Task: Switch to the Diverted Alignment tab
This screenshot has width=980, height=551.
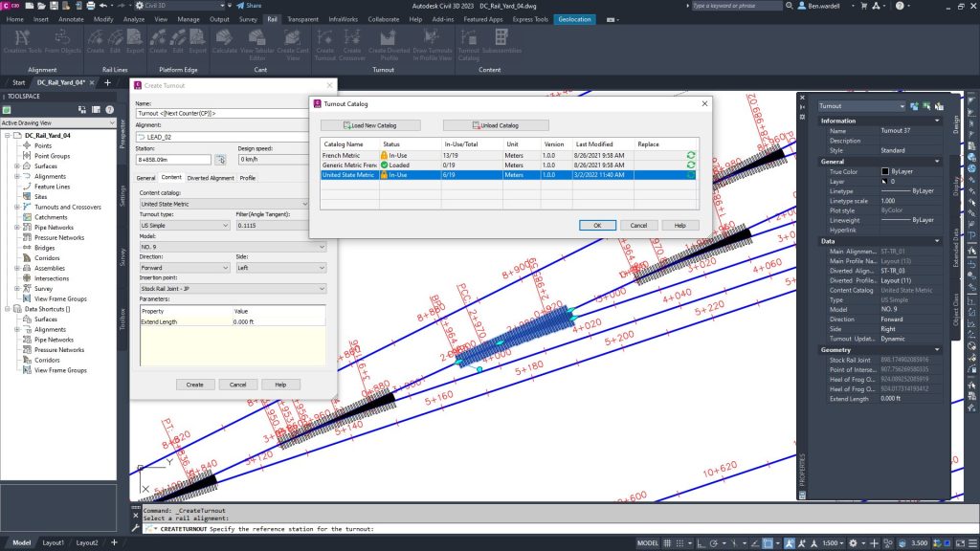Action: pyautogui.click(x=210, y=178)
